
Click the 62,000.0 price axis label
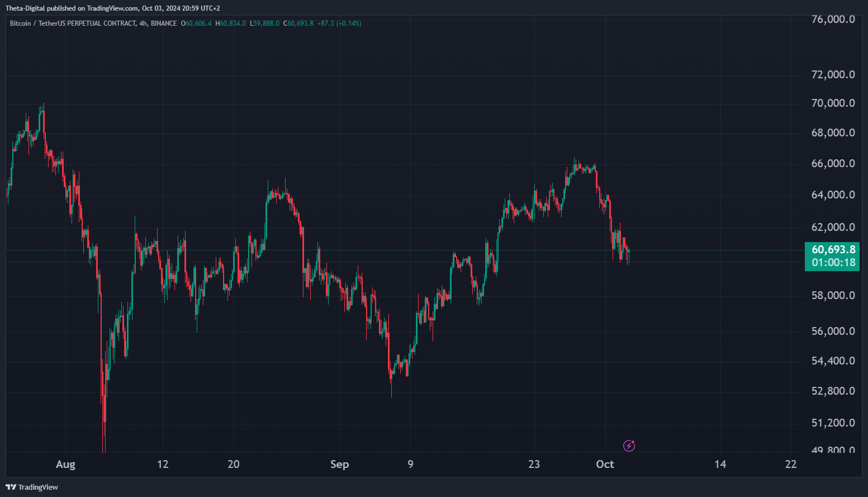point(833,227)
